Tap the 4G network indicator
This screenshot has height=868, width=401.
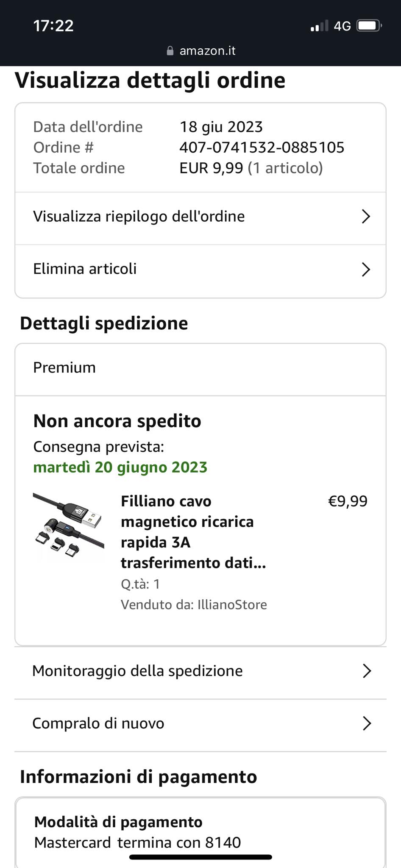342,26
